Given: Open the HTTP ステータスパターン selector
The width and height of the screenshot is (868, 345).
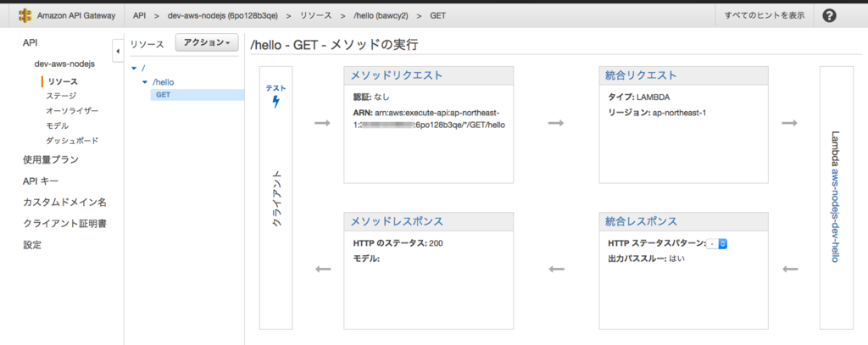Looking at the screenshot, I should 717,243.
